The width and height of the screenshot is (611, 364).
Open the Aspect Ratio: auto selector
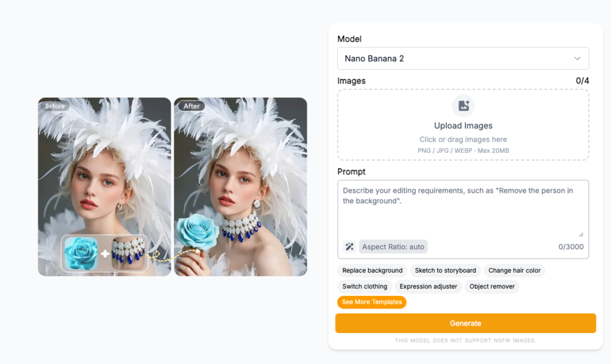click(x=393, y=246)
